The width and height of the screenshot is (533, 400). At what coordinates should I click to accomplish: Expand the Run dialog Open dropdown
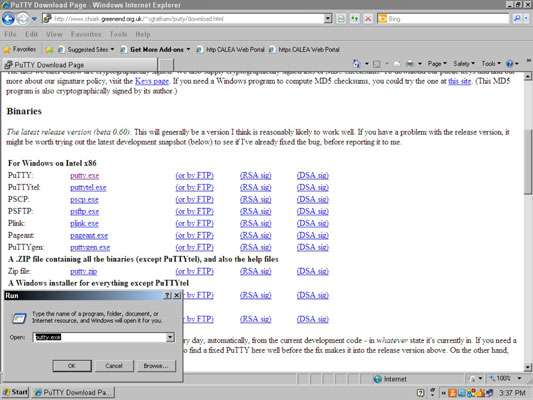click(170, 337)
